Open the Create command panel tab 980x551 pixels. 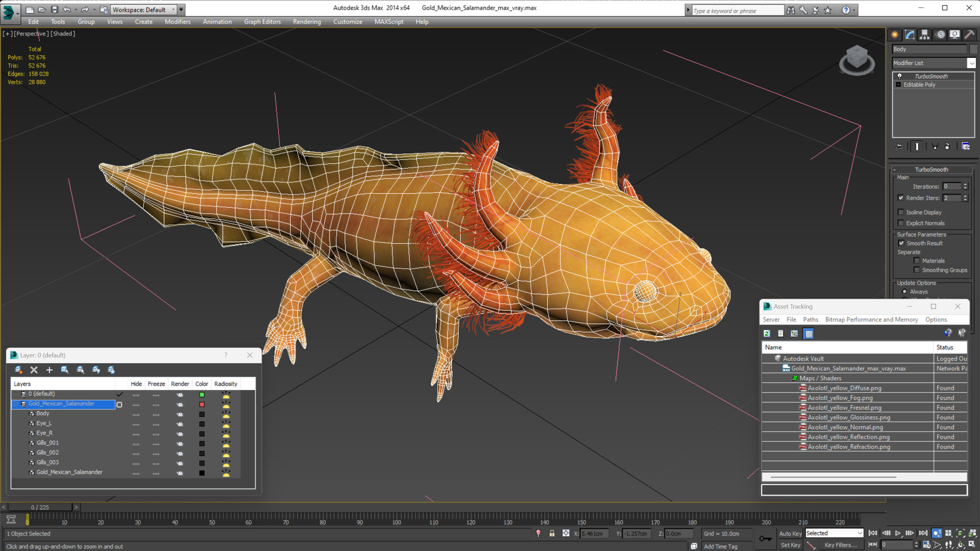pyautogui.click(x=895, y=35)
